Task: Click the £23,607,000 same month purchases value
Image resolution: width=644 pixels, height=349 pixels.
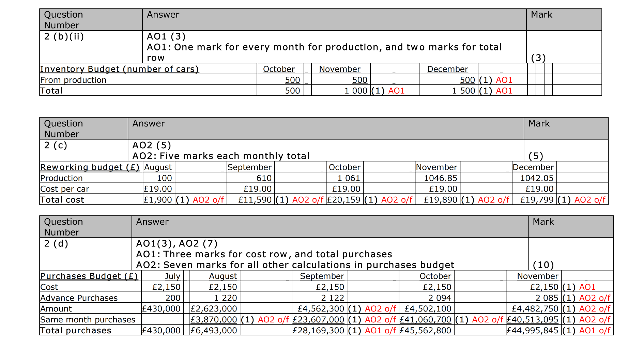Action: 319,320
